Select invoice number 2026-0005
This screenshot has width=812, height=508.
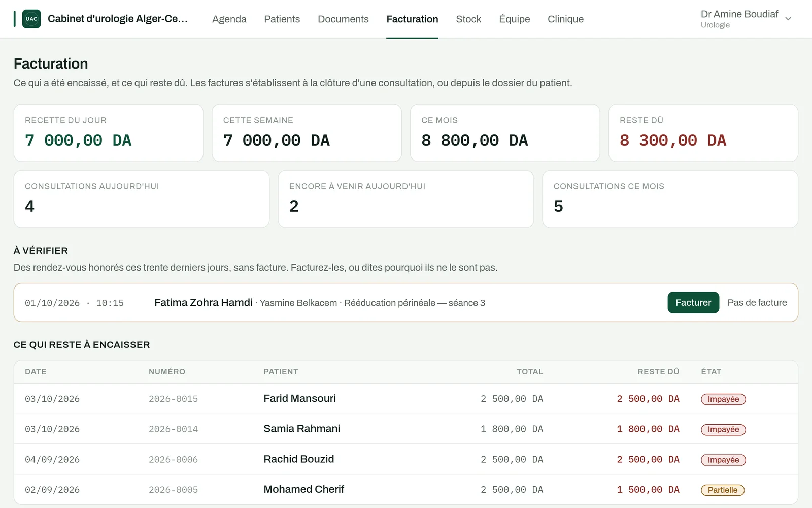coord(173,490)
